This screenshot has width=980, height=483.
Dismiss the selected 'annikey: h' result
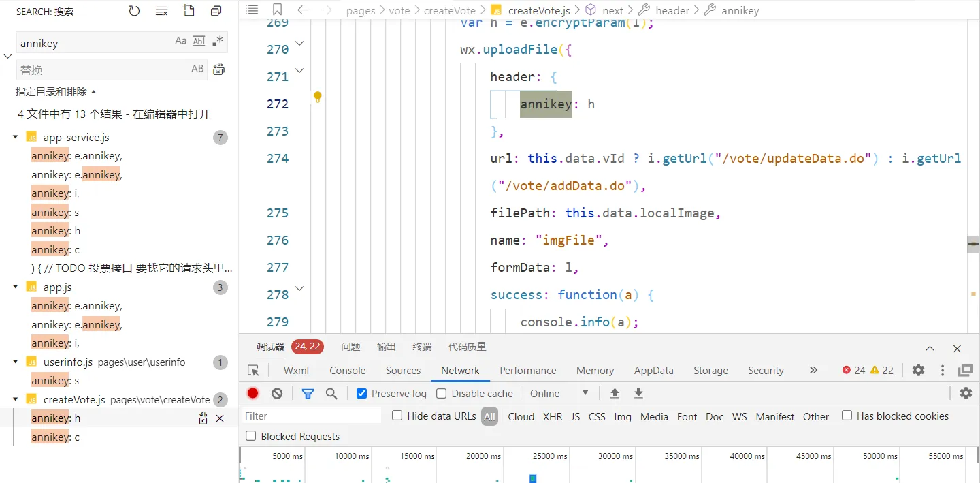click(x=220, y=418)
